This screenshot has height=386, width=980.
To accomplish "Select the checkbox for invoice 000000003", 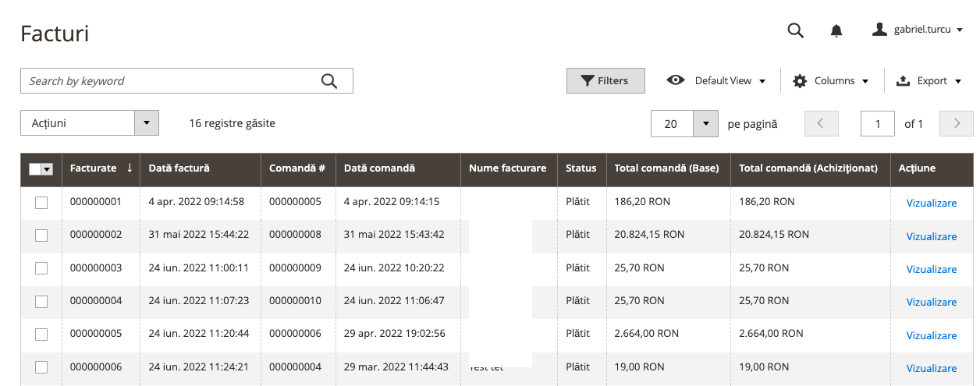I will [41, 268].
